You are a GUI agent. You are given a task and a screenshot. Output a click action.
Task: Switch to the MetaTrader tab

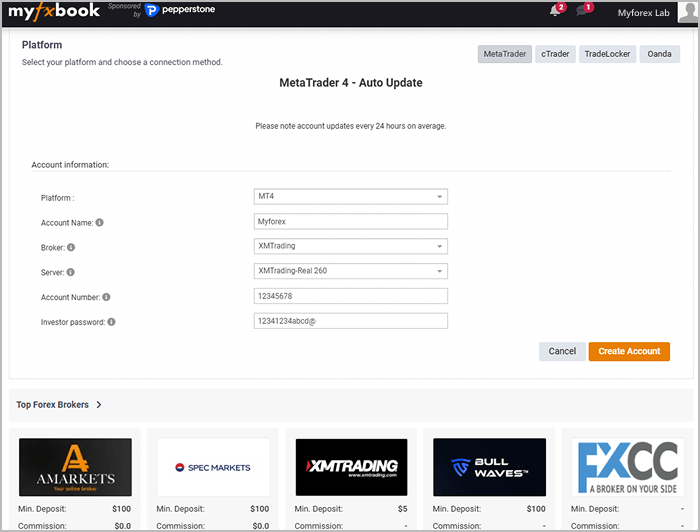pyautogui.click(x=504, y=54)
